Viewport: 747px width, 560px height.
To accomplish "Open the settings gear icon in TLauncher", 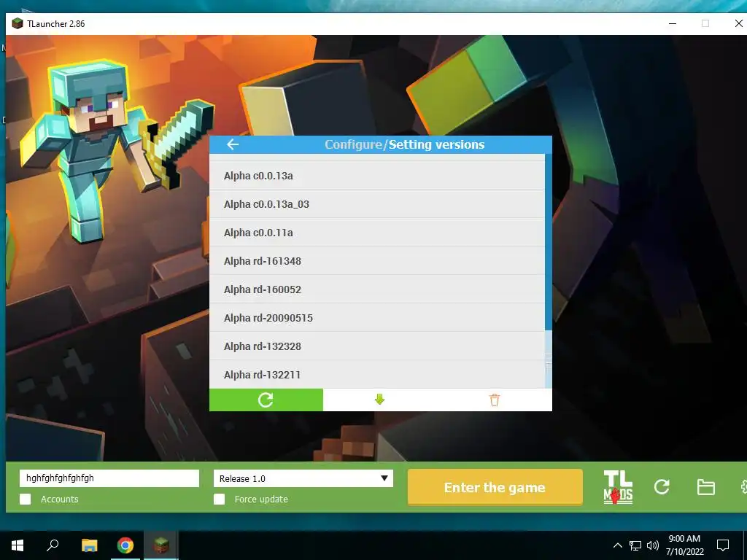I will pos(743,486).
